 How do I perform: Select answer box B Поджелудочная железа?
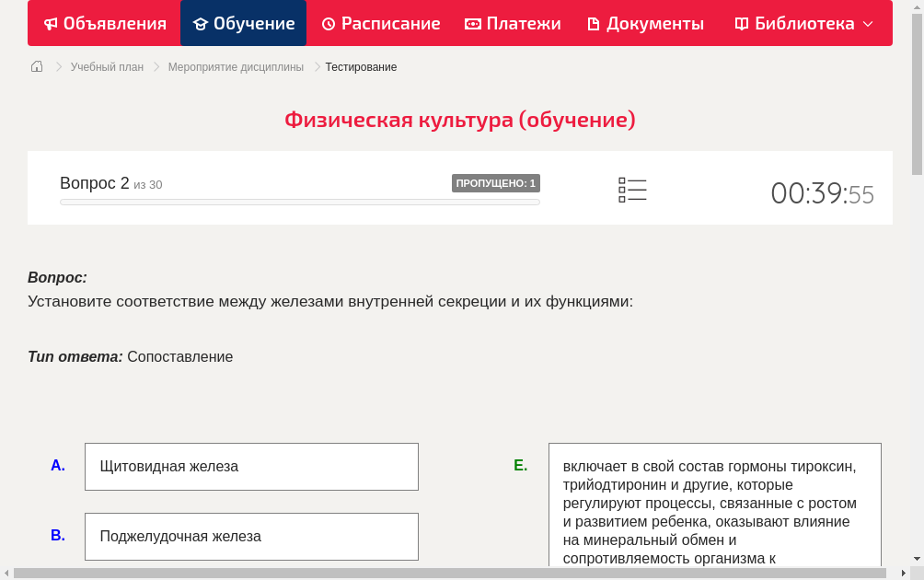pyautogui.click(x=251, y=536)
